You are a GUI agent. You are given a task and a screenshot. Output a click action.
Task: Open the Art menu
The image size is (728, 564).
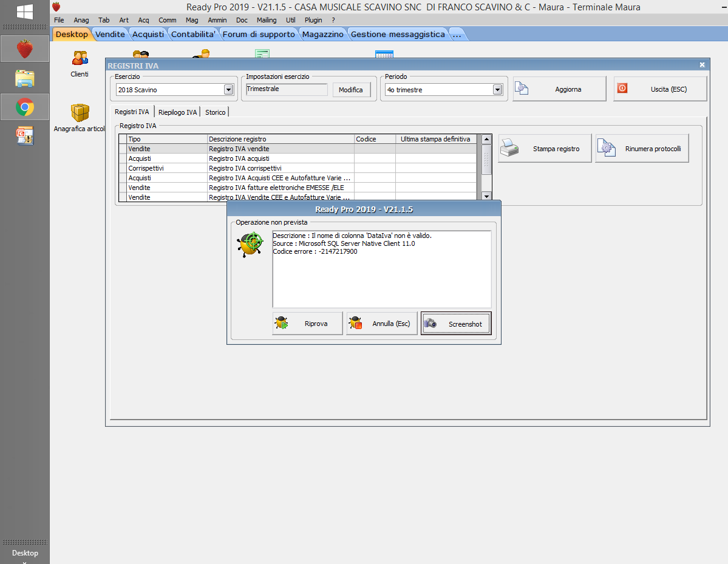click(x=124, y=20)
